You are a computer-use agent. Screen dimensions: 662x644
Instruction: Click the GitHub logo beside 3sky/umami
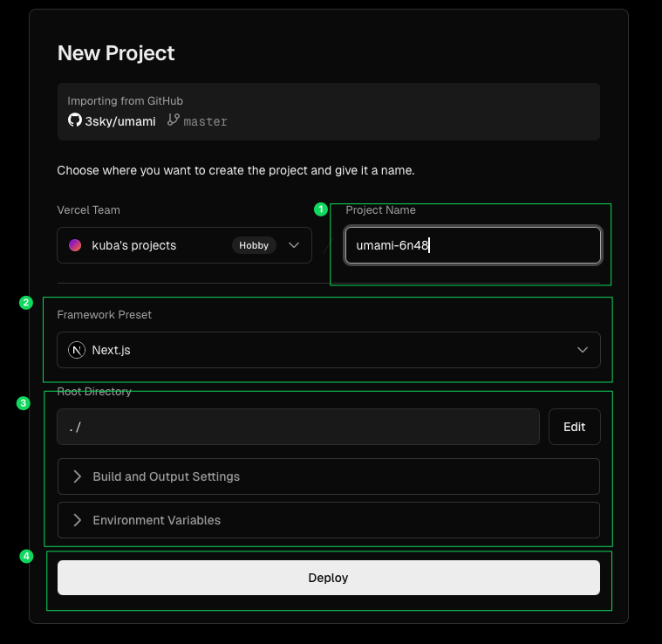75,120
